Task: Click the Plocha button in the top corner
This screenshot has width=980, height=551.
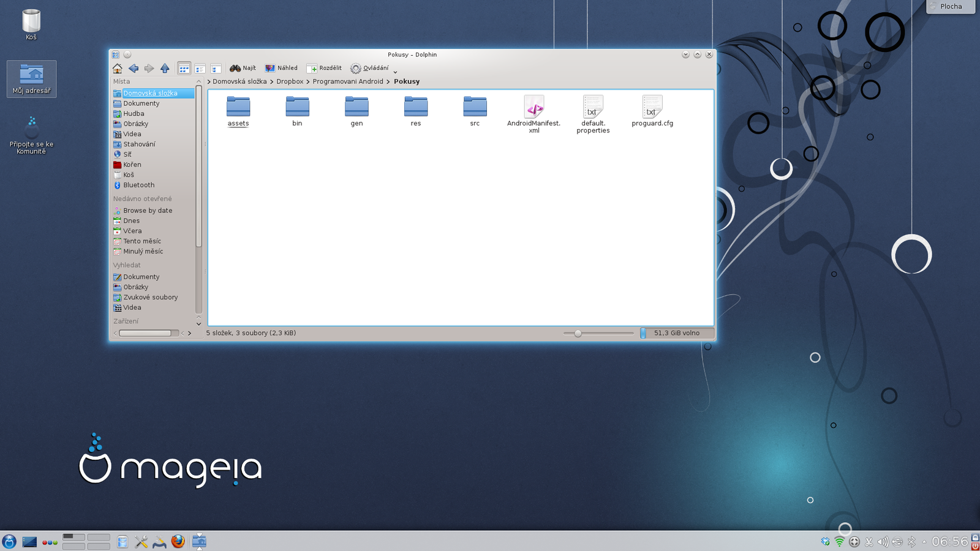Action: point(950,7)
